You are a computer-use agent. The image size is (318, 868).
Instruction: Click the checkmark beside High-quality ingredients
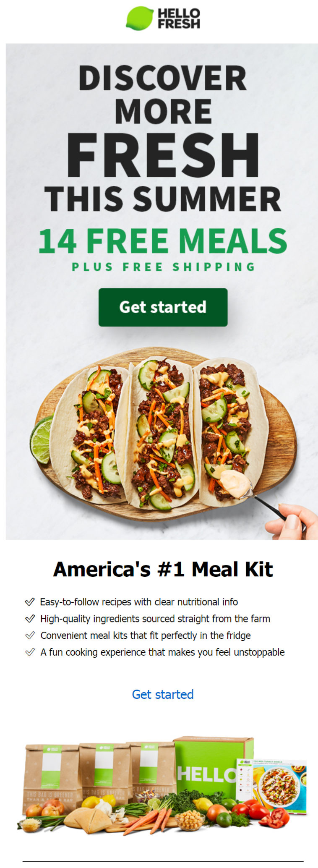30,619
